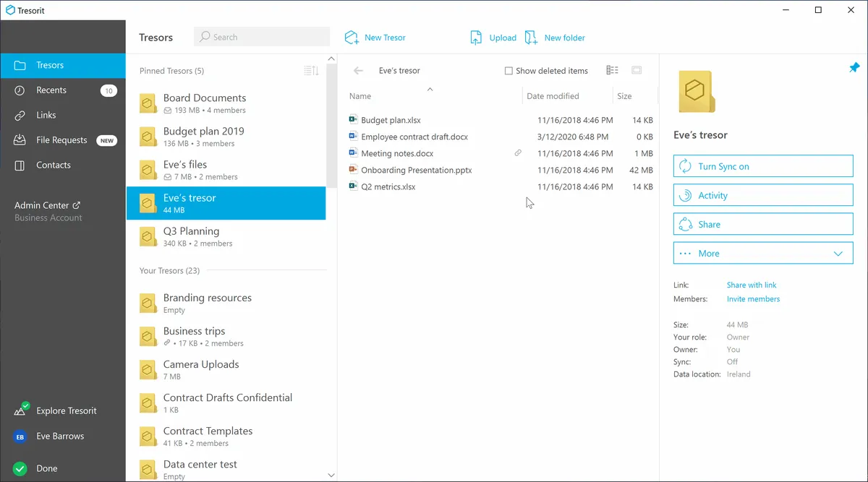868x482 pixels.
Task: Click the Invite members link
Action: [753, 298]
